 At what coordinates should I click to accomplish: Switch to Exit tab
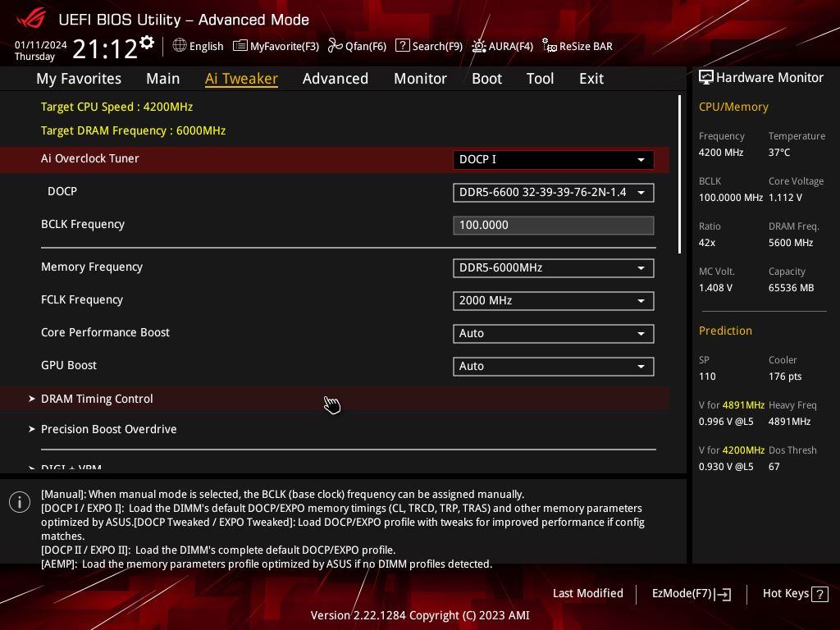[x=591, y=79]
